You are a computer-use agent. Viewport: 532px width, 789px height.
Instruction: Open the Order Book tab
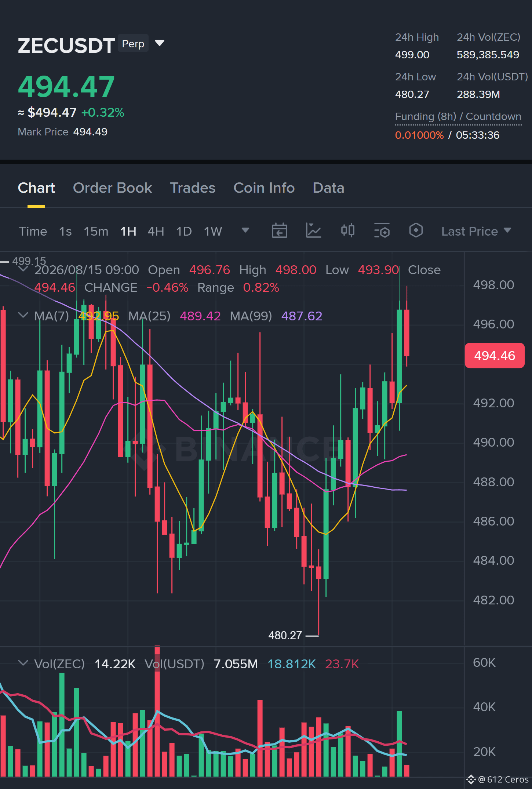point(112,188)
